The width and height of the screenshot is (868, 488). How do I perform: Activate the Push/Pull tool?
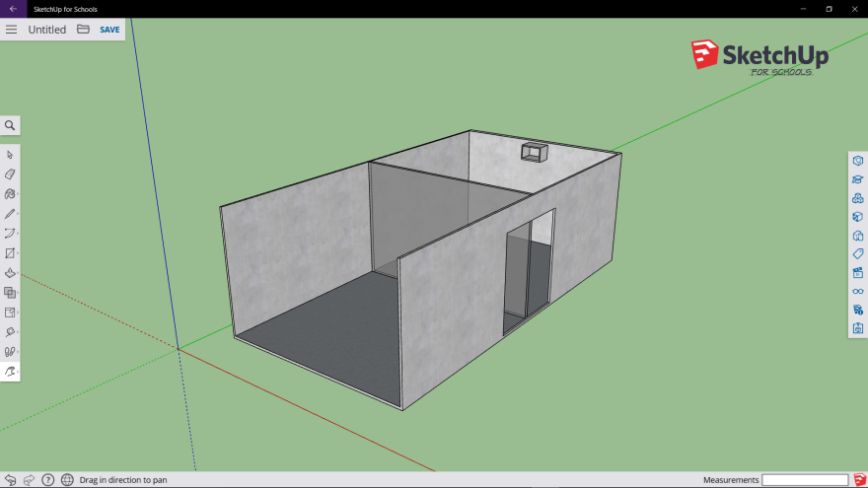[x=10, y=273]
